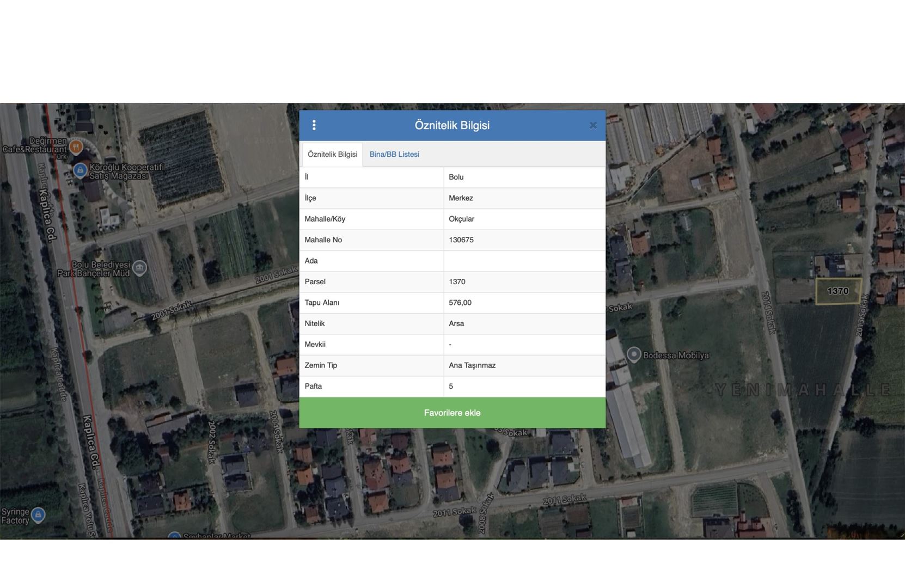Click the empty Ada value cell

click(524, 261)
